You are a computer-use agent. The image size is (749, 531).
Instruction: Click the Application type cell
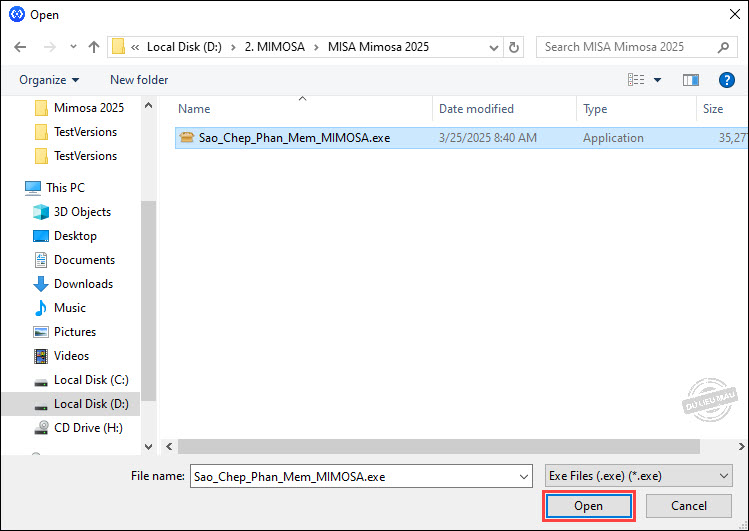613,138
